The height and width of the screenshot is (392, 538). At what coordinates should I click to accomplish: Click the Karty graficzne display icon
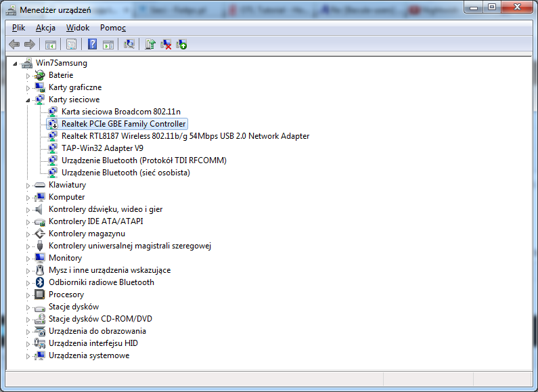click(x=40, y=87)
